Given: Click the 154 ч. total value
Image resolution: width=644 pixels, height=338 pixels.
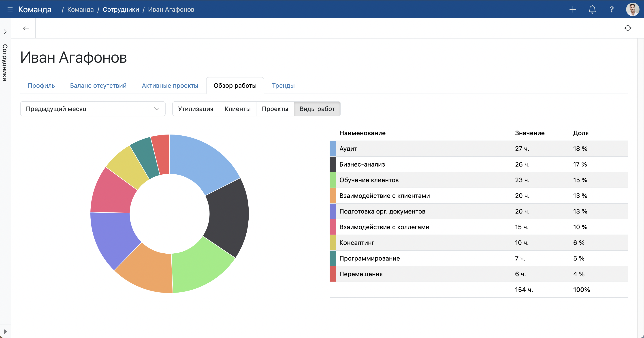Looking at the screenshot, I should pos(524,290).
